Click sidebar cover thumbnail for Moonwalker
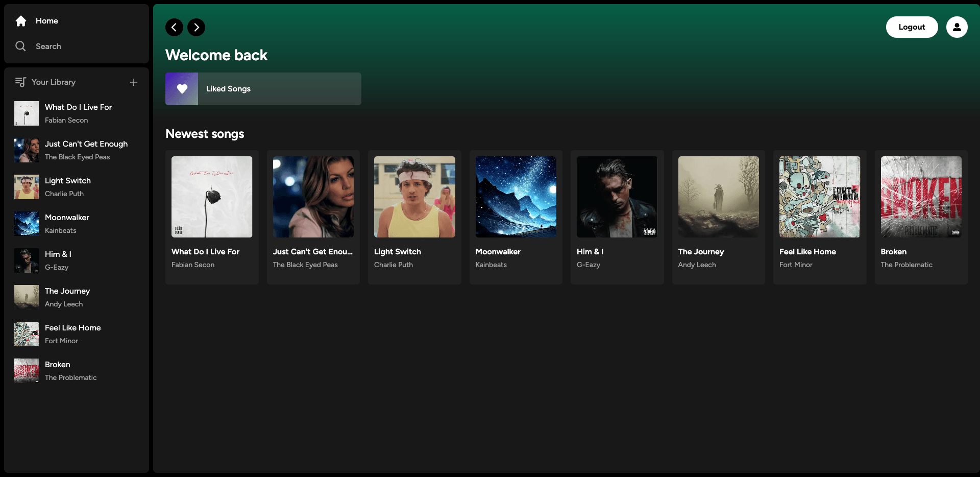 point(27,224)
